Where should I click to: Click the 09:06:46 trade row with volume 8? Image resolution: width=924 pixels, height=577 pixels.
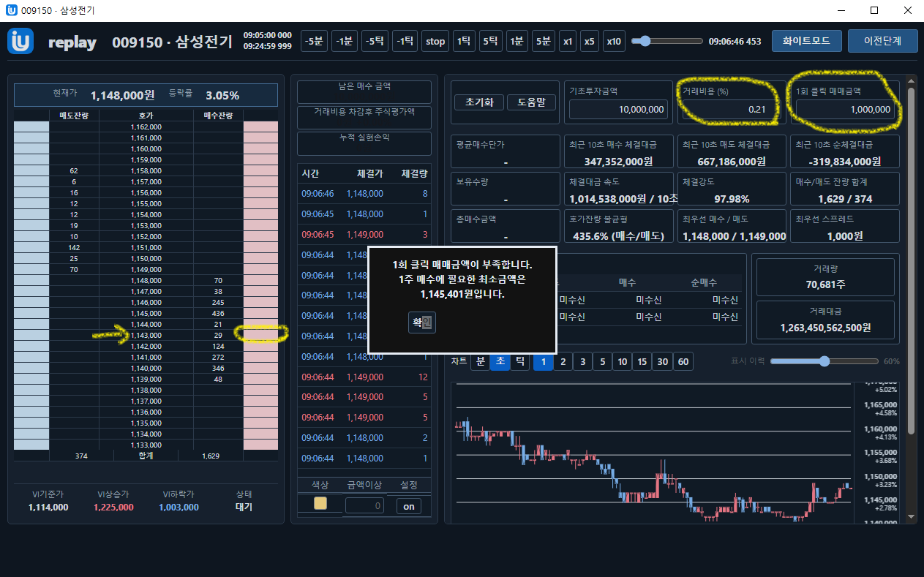tap(364, 194)
